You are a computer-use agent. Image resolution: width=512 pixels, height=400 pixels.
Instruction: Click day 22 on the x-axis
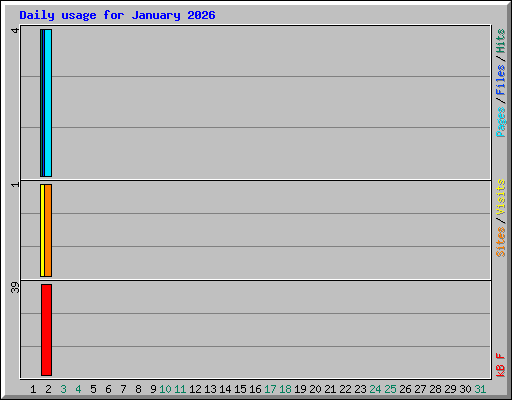tap(345, 389)
